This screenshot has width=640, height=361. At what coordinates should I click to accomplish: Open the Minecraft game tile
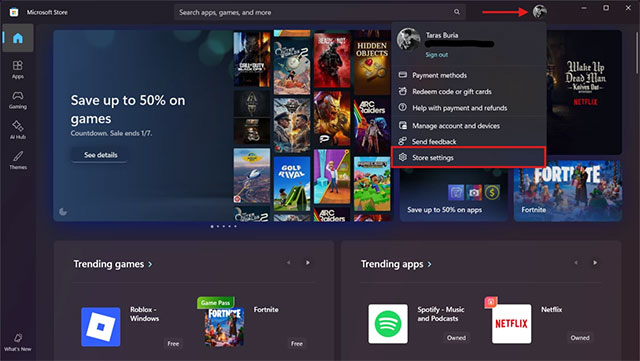coord(372,183)
